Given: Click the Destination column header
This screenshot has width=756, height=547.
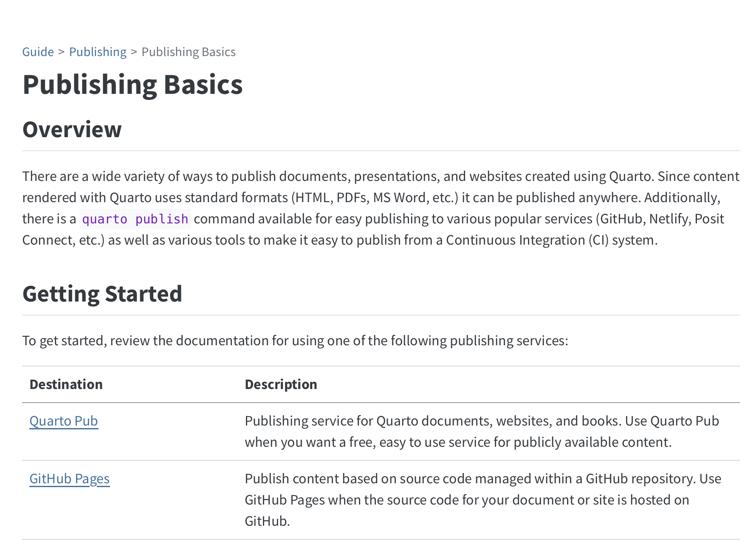Looking at the screenshot, I should pyautogui.click(x=66, y=384).
